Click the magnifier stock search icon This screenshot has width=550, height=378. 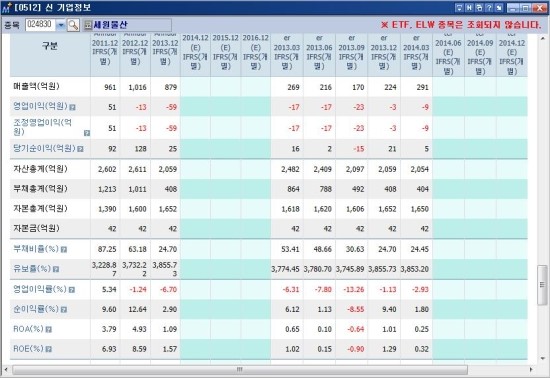pos(73,25)
